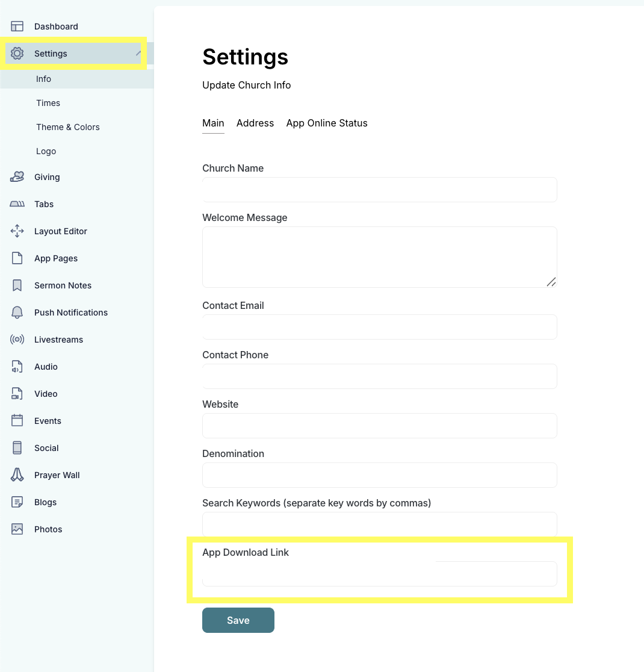Image resolution: width=644 pixels, height=672 pixels.
Task: Select the Prayer Wall bell icon
Action: 17,474
